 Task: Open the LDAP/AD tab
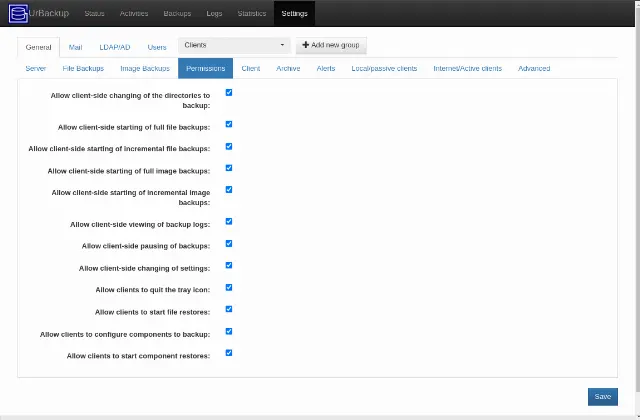pyautogui.click(x=115, y=47)
